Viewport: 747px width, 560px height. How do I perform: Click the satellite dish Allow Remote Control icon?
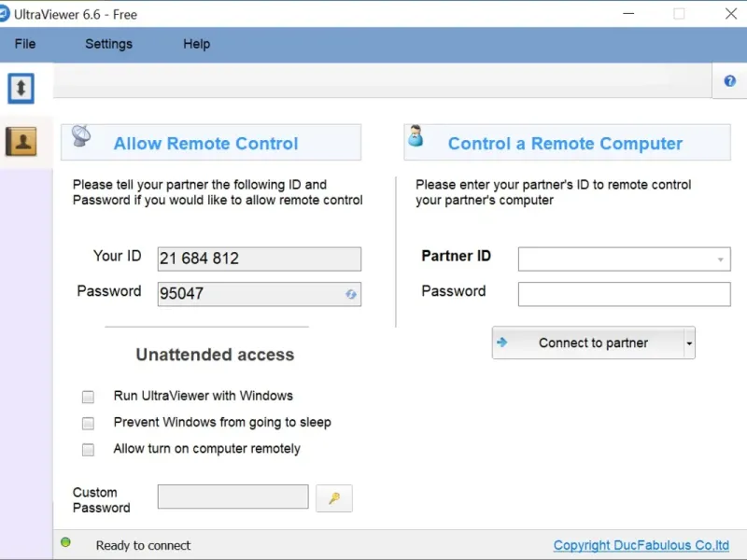pos(81,137)
